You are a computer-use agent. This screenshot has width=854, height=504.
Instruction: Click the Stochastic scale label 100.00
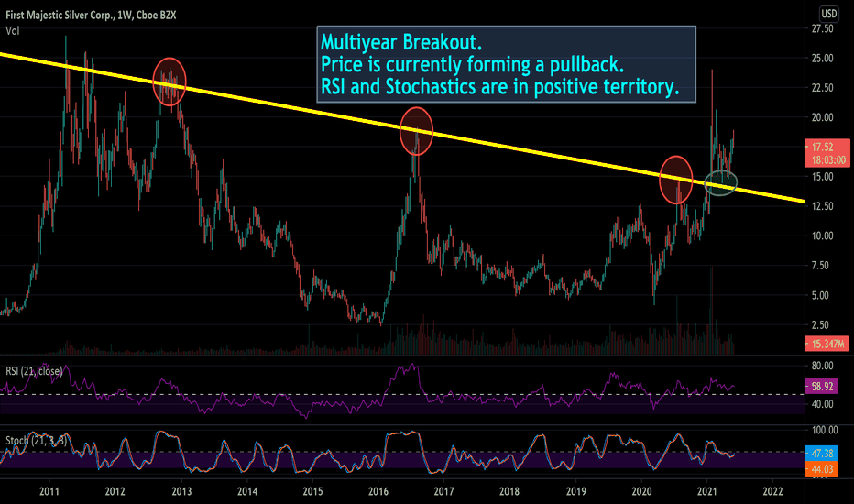click(824, 430)
